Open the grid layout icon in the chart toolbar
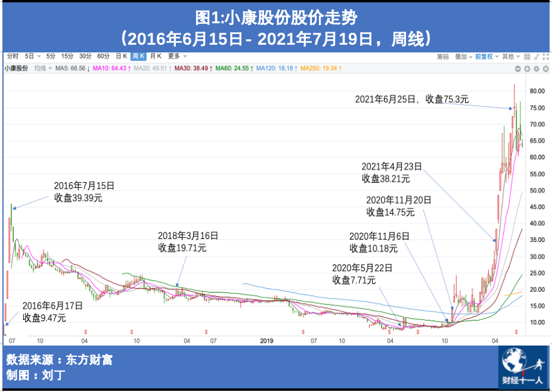This screenshot has width=552, height=392. [527, 57]
